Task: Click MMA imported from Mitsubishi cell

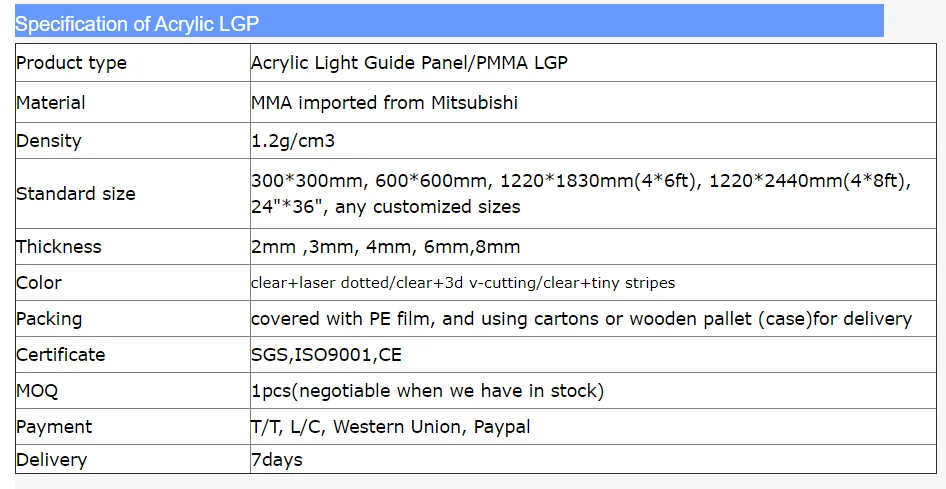Action: coord(593,103)
